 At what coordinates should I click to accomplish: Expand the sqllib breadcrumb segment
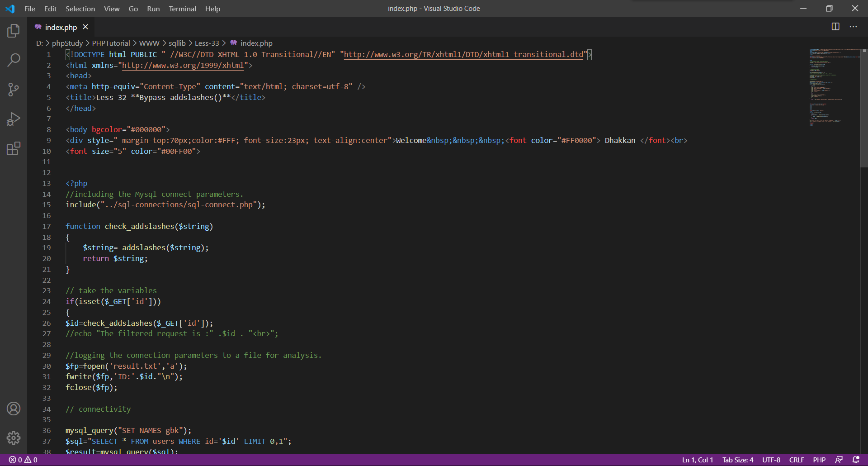pyautogui.click(x=177, y=43)
